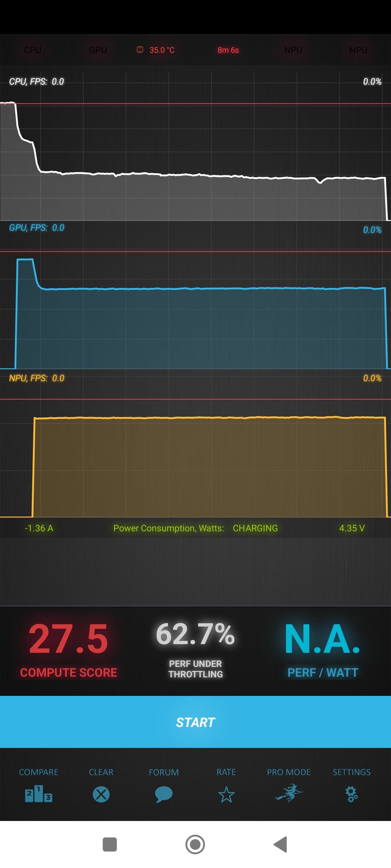Tap Android recent apps square

point(110,844)
